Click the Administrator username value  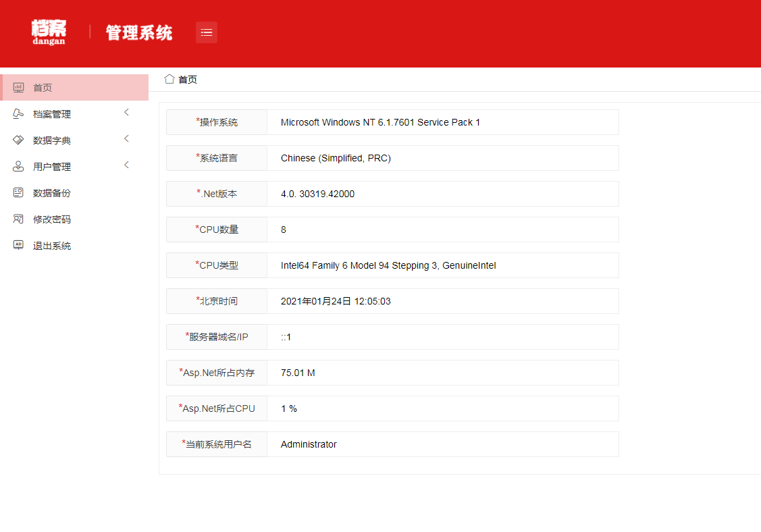tap(442, 444)
